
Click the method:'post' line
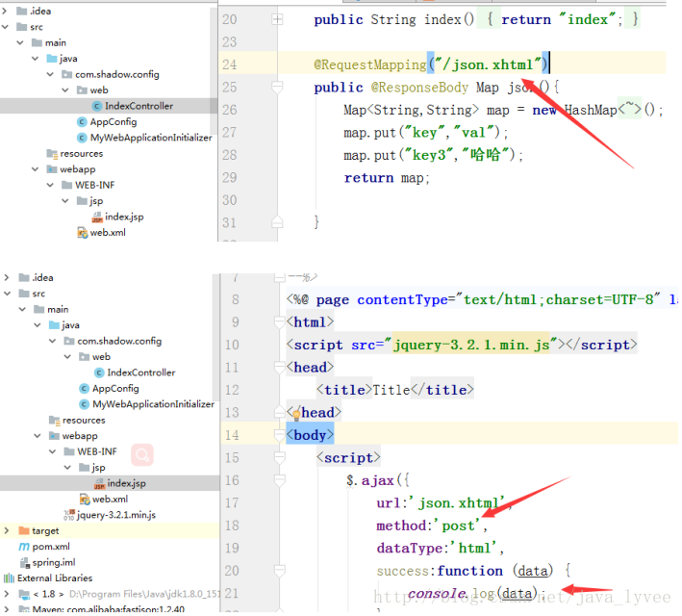click(432, 526)
